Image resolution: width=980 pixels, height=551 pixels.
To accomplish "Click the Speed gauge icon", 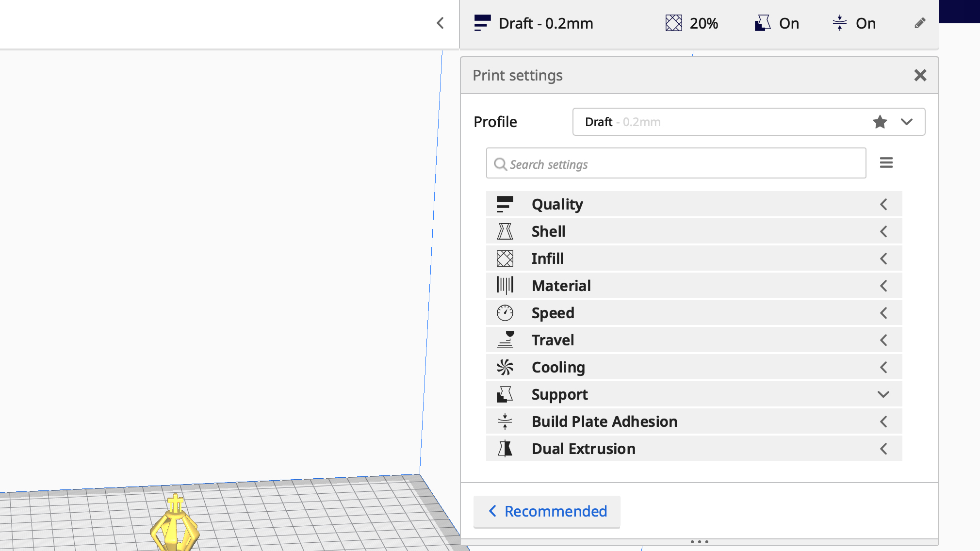I will (505, 313).
